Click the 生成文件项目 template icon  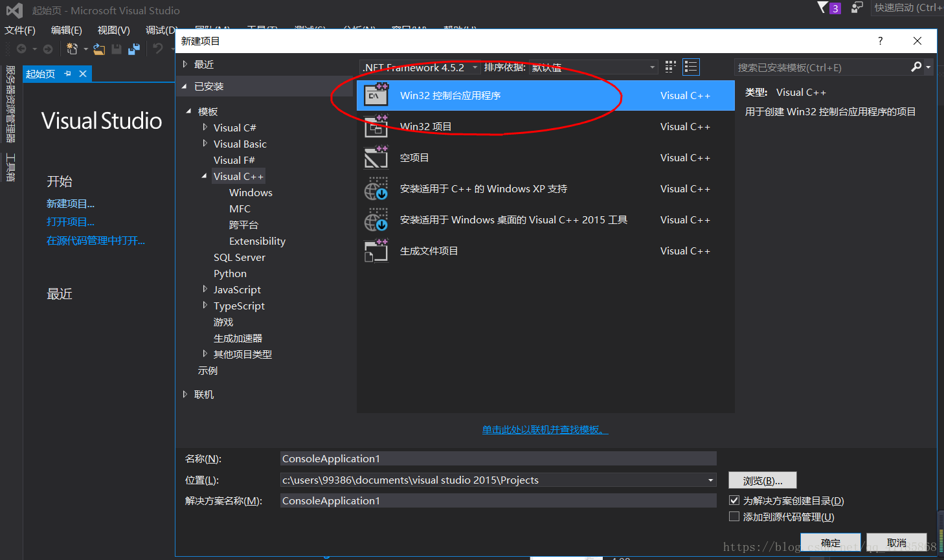tap(376, 251)
